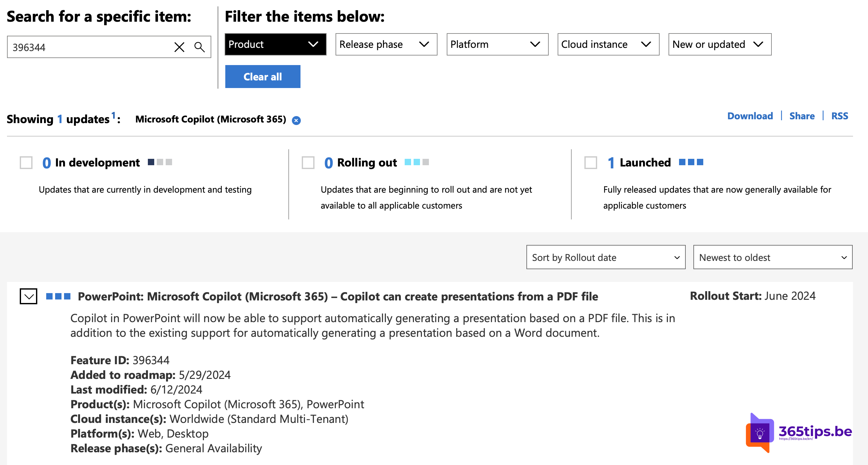Click the In development status squares icon

[x=160, y=162]
